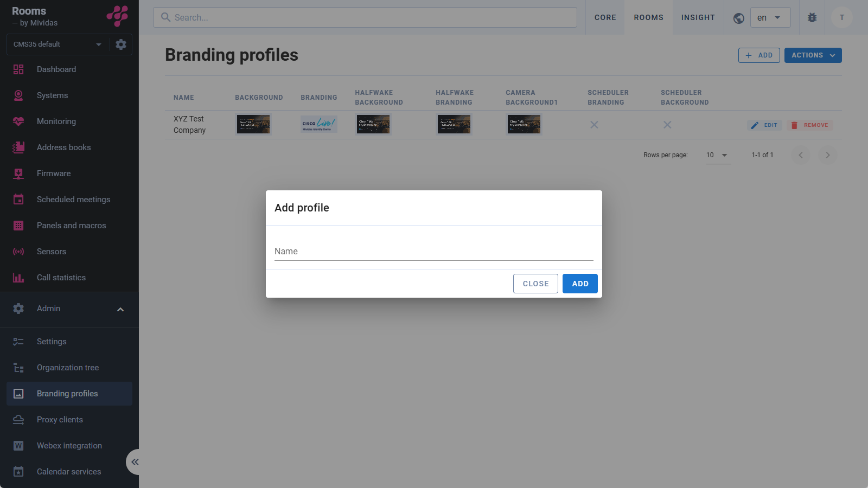Screen dimensions: 868x488
Task: Switch to the INSIGHT tab
Action: pyautogui.click(x=698, y=17)
